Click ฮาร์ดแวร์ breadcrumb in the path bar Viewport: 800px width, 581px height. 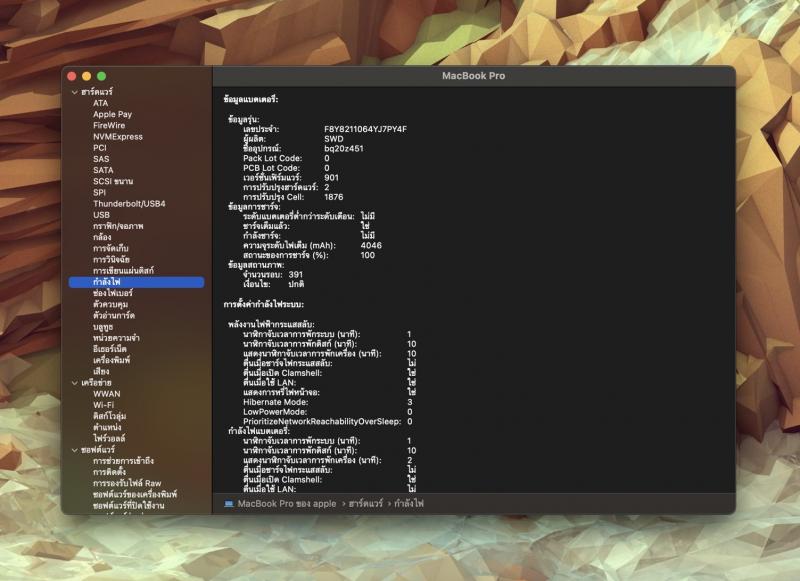coord(370,504)
